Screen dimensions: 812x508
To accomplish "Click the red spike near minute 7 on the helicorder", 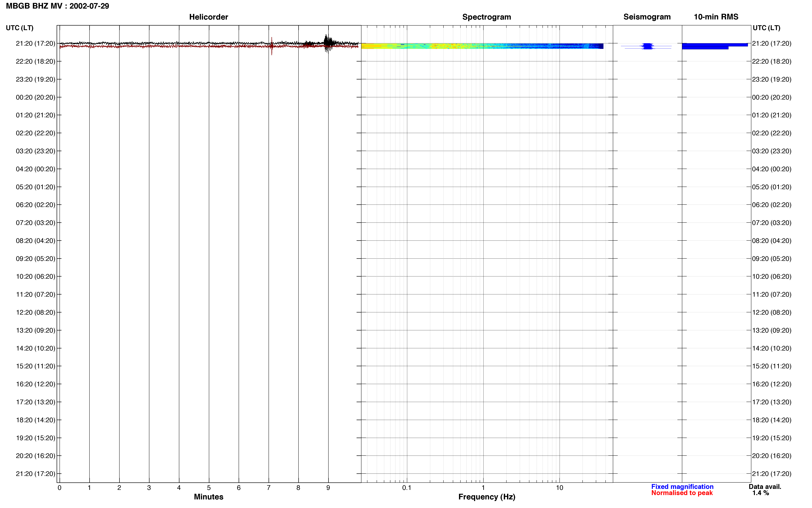I will coord(272,46).
